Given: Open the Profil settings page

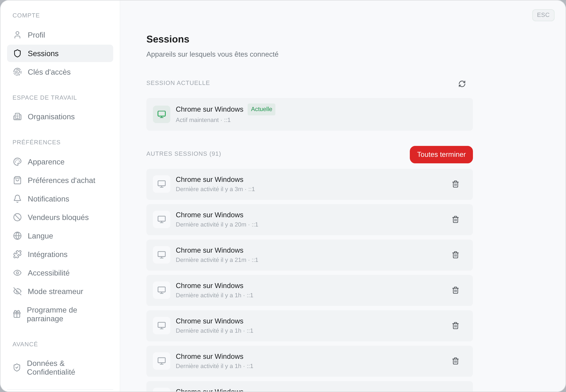Looking at the screenshot, I should coord(60,35).
